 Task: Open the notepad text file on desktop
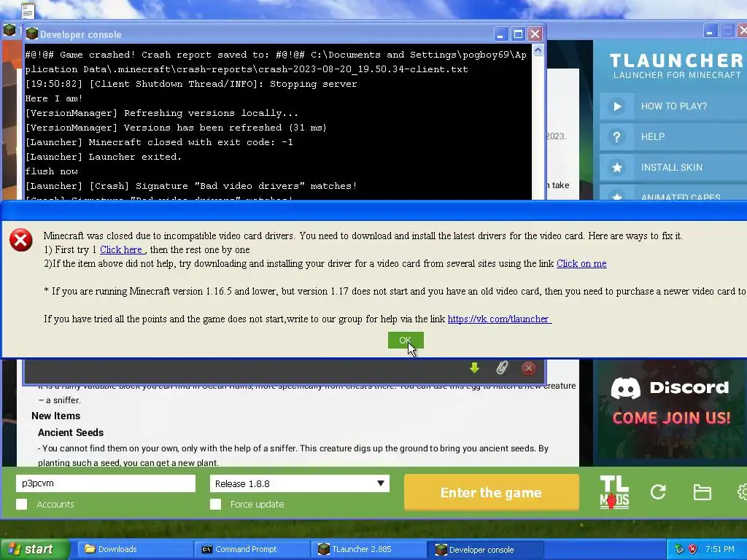(28, 9)
